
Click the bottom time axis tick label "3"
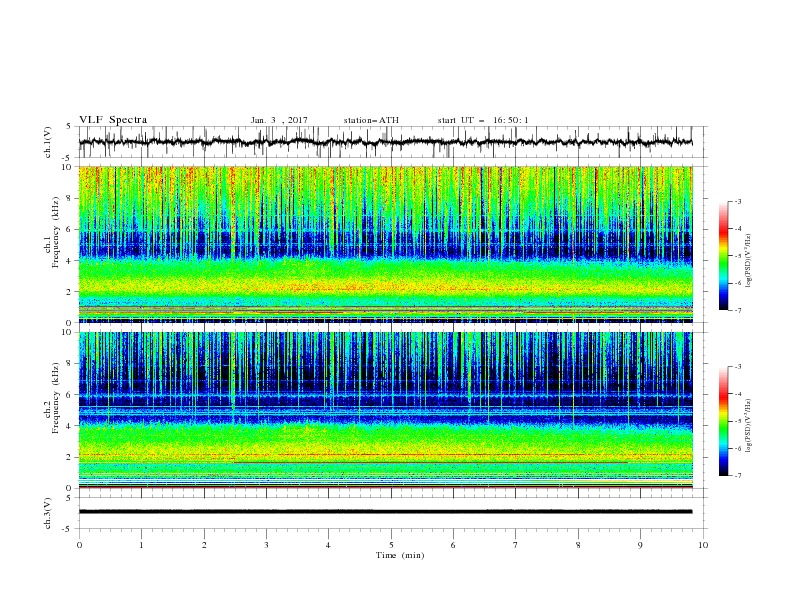(x=266, y=545)
